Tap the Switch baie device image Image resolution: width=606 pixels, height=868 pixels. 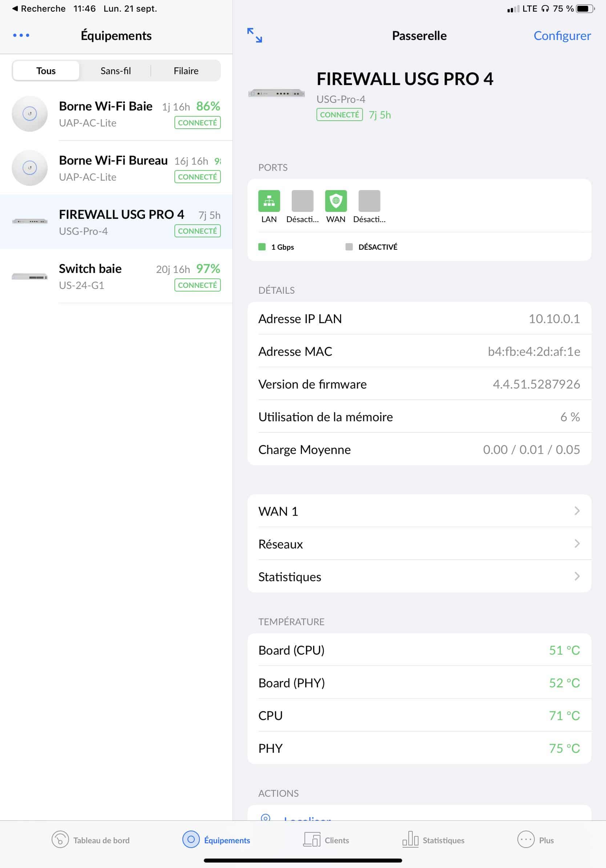click(29, 276)
